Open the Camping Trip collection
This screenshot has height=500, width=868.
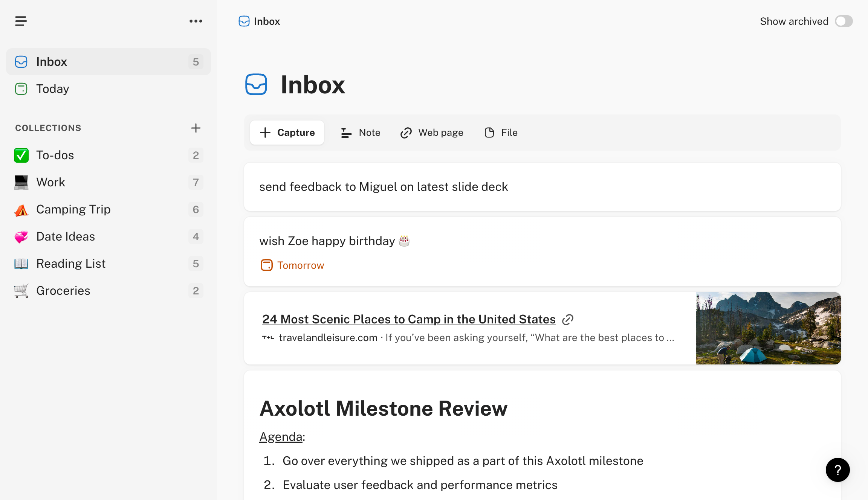[x=73, y=209]
